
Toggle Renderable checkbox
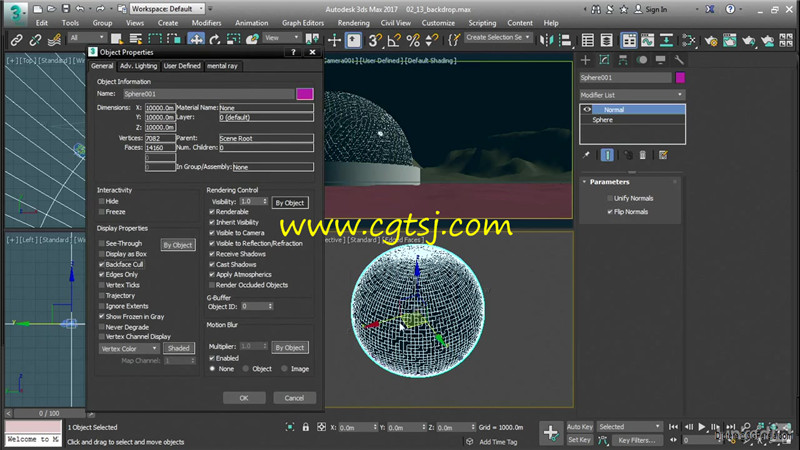tap(212, 212)
